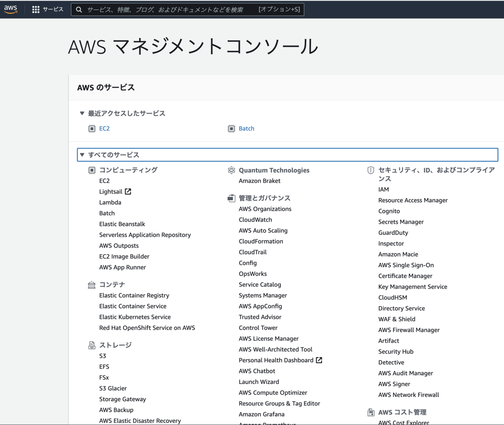504x425 pixels.
Task: Collapse the すべてのサービス section
Action: [x=82, y=155]
